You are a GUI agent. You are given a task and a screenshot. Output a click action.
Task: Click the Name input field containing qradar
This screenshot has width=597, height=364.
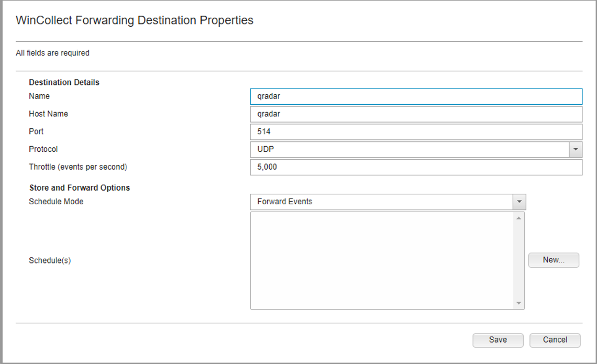(416, 96)
